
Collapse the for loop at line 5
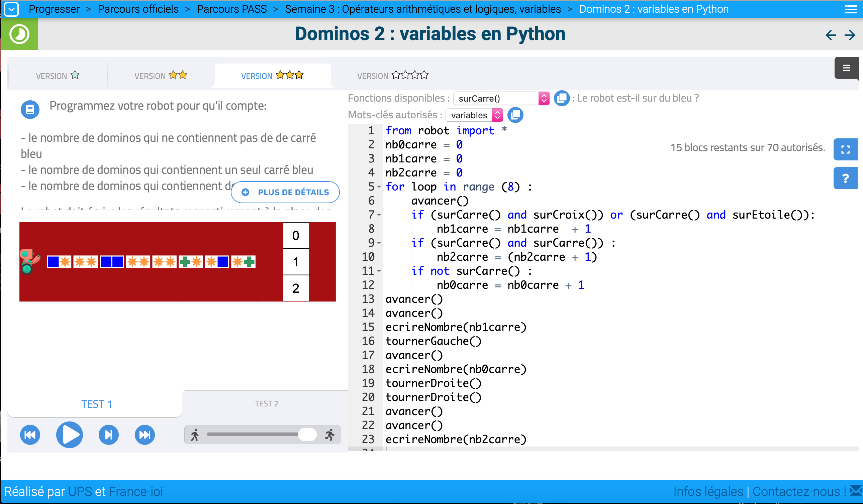[379, 187]
